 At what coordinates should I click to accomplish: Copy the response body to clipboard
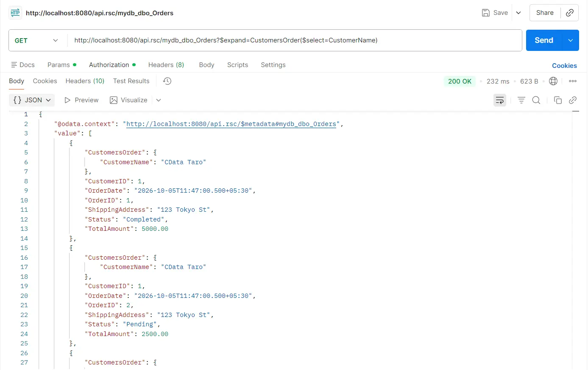coord(558,100)
